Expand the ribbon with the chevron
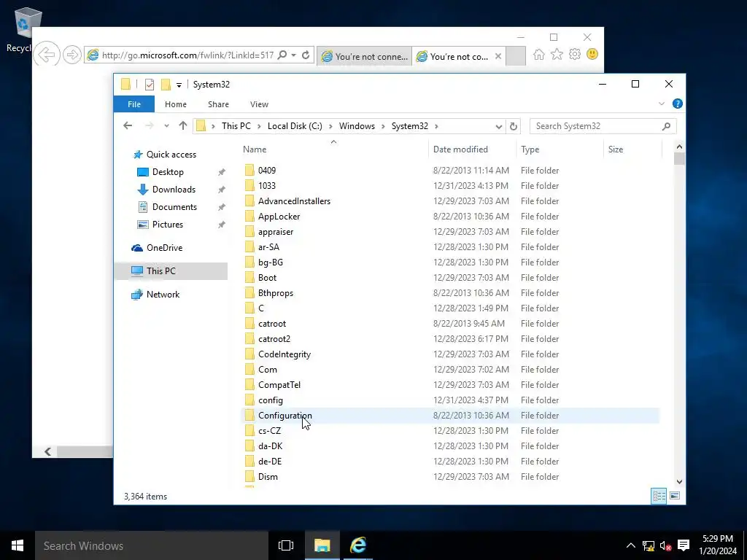The width and height of the screenshot is (747, 560). [661, 104]
